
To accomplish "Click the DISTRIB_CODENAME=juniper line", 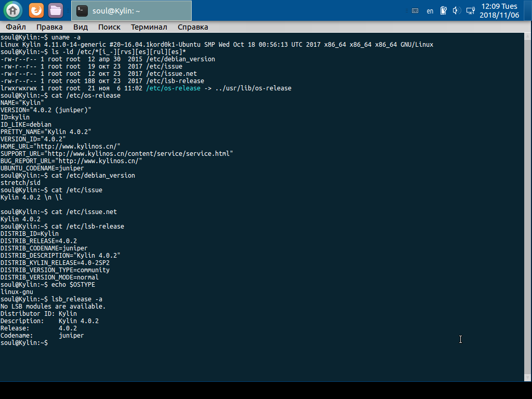I will 44,248.
